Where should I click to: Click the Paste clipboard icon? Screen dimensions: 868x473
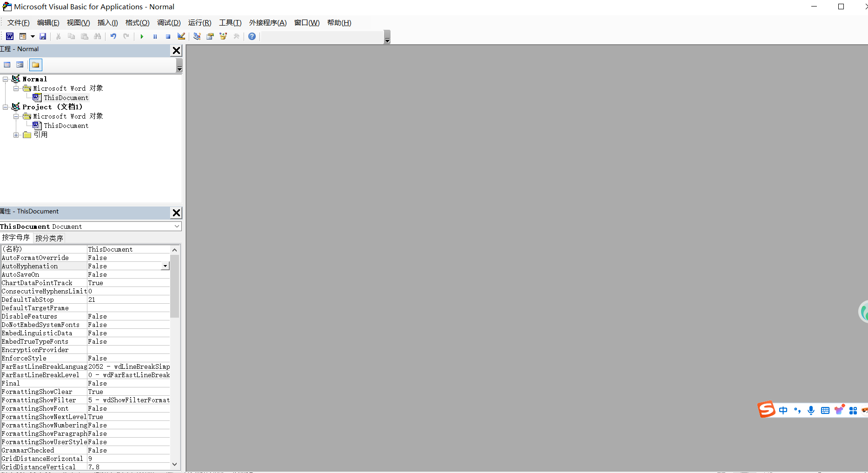pyautogui.click(x=85, y=36)
